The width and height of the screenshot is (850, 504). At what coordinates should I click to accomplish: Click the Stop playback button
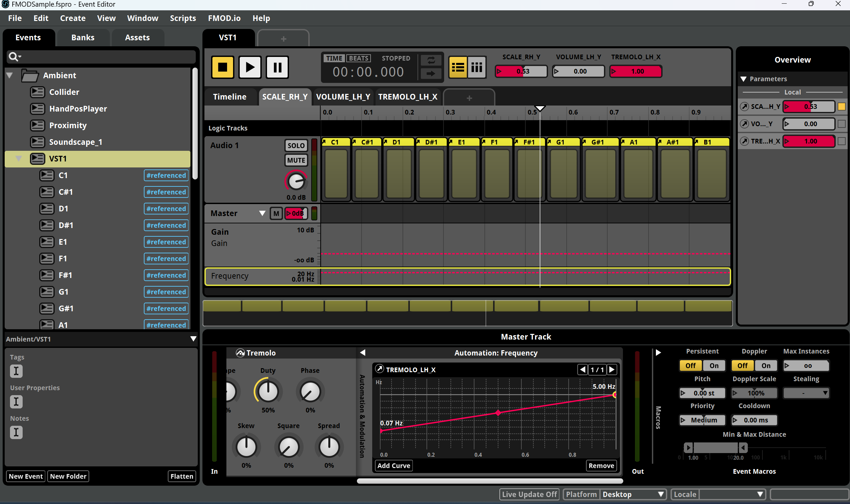pos(222,67)
